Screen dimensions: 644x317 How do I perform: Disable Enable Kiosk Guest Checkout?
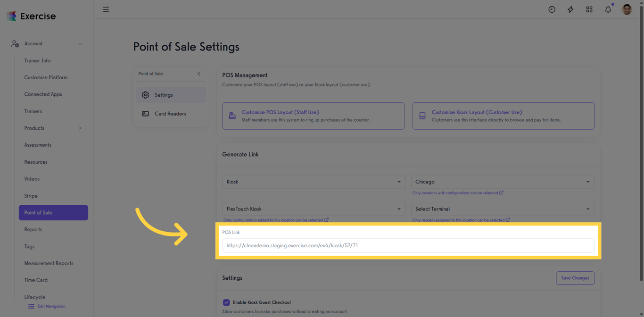coord(226,302)
